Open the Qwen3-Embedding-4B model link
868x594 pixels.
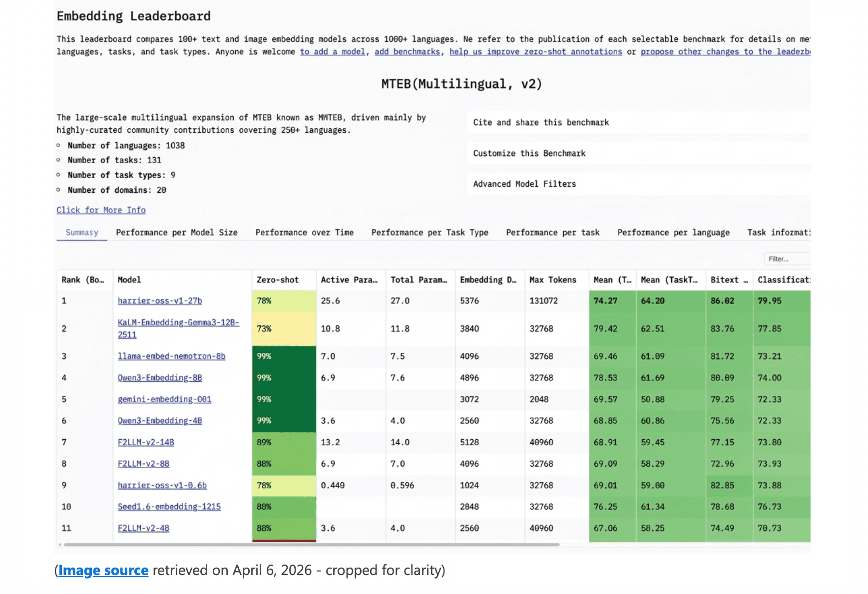160,421
